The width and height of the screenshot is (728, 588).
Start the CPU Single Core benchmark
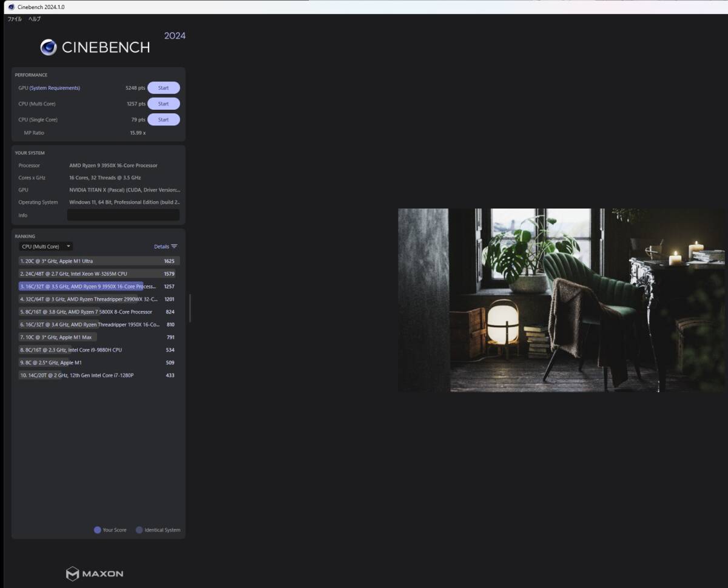(164, 119)
